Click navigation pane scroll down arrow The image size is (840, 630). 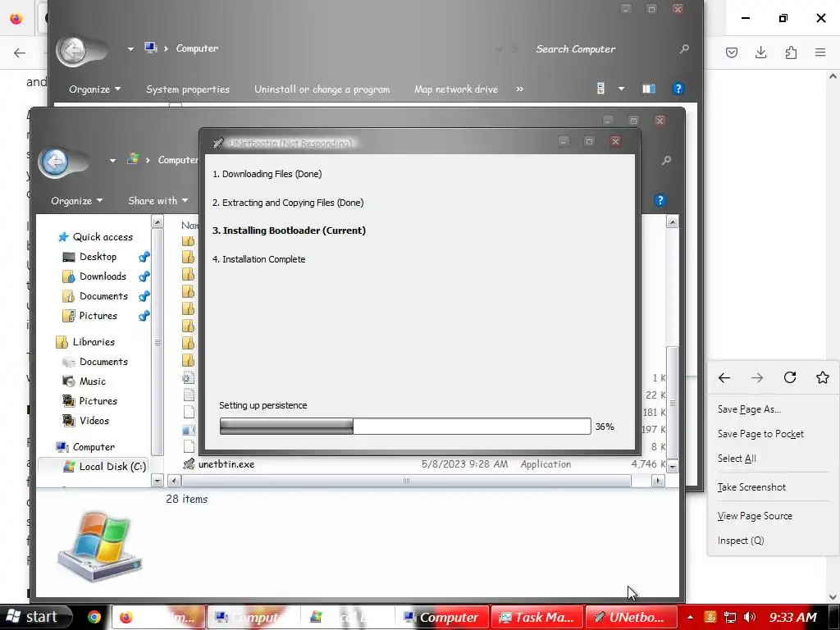point(157,481)
